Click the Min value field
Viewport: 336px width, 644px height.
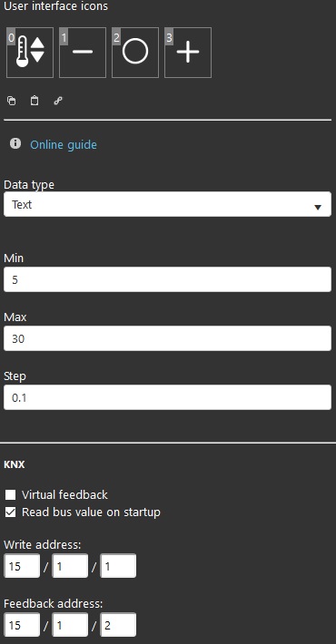tap(167, 279)
